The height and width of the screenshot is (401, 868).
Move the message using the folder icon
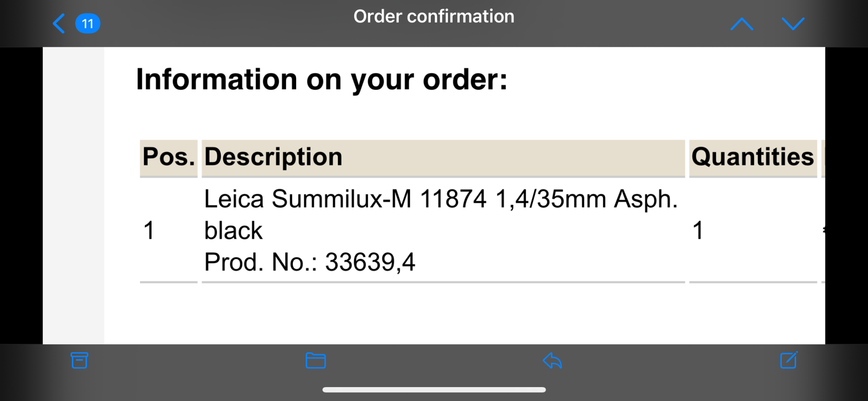(316, 360)
